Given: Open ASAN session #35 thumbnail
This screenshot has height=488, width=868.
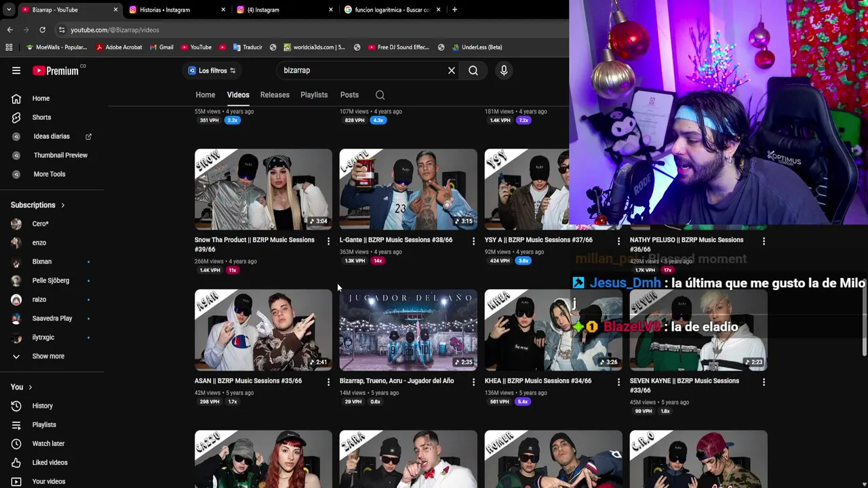Looking at the screenshot, I should (263, 330).
